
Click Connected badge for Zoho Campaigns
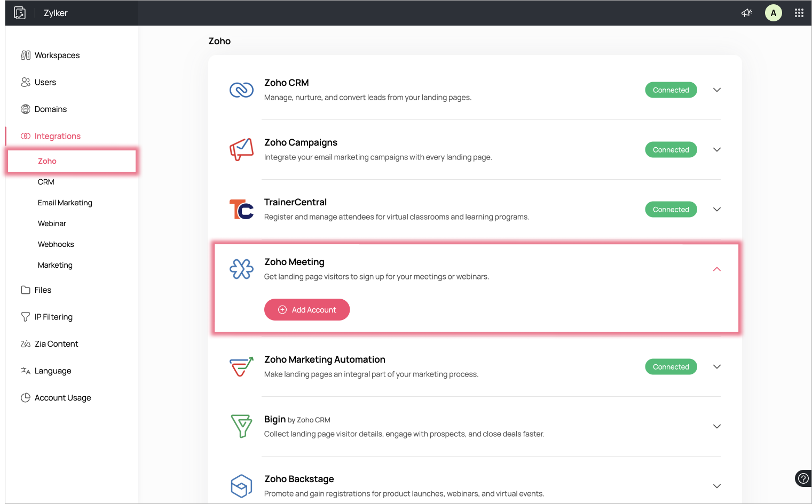pyautogui.click(x=671, y=150)
